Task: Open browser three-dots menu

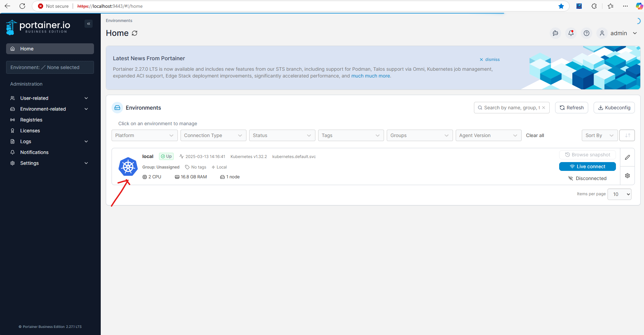Action: point(625,6)
